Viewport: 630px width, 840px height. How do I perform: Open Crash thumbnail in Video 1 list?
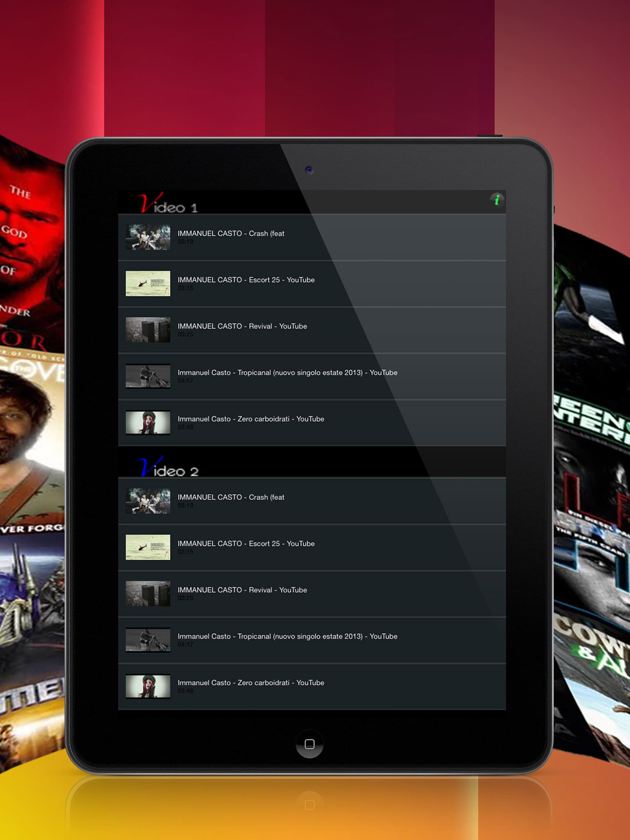point(148,237)
